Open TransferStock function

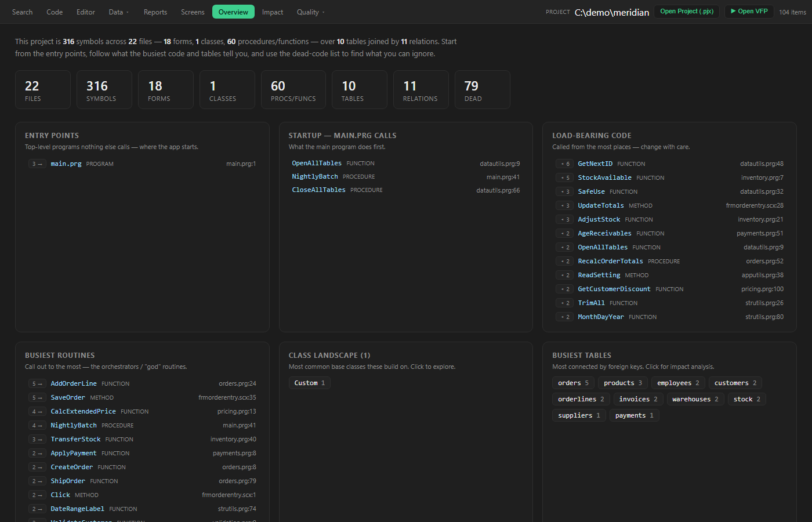coord(142,439)
